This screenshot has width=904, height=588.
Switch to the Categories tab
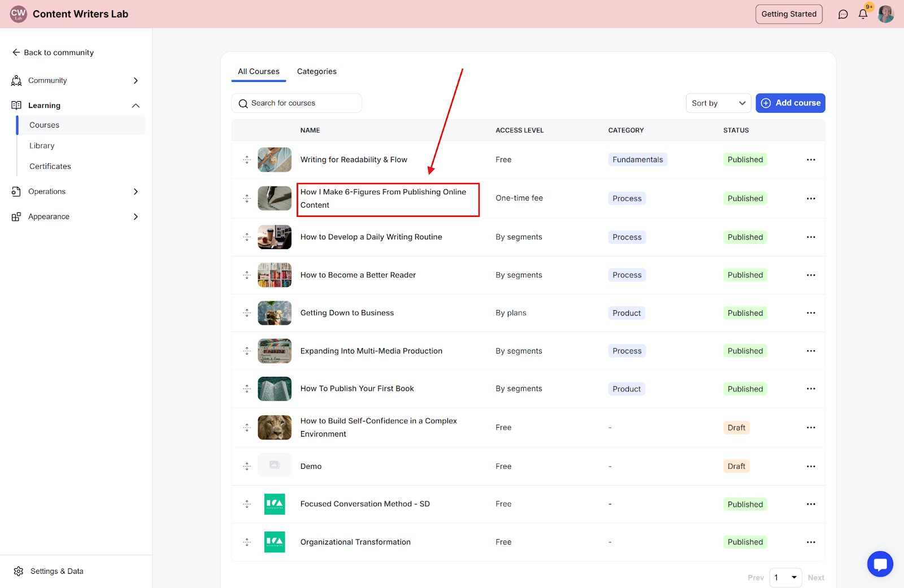316,72
